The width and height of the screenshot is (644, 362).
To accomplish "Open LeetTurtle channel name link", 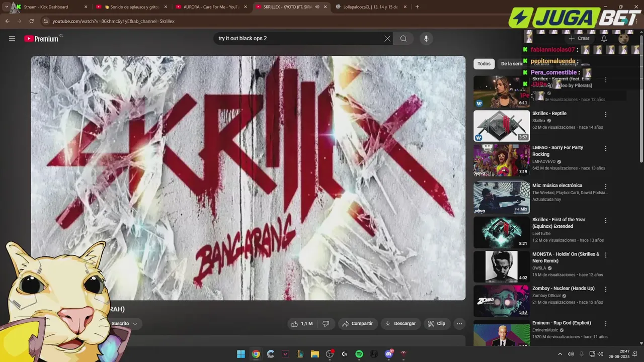I will (541, 233).
